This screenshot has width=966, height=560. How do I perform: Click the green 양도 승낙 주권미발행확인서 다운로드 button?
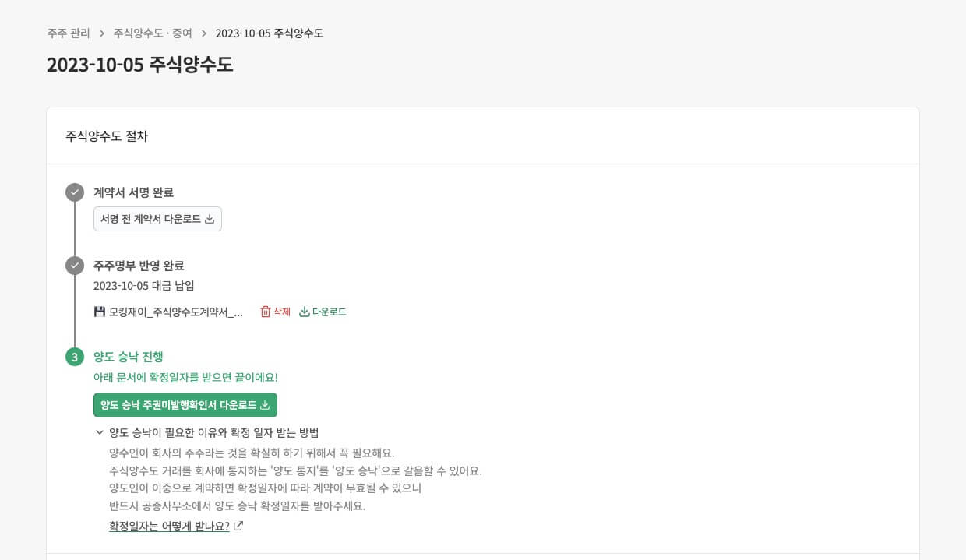185,405
